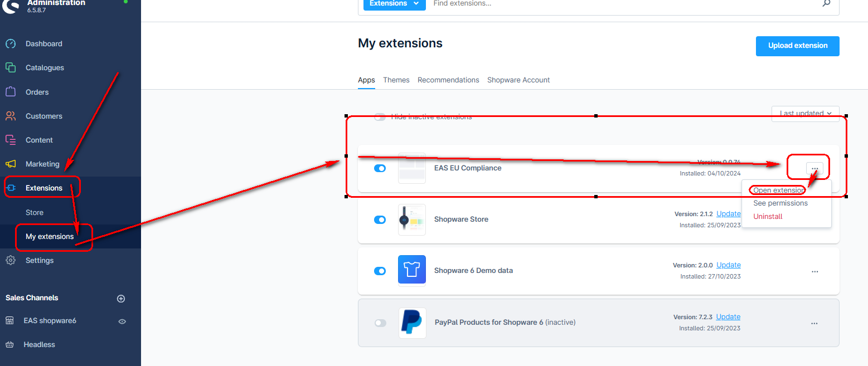The width and height of the screenshot is (868, 366).
Task: Activate the PayPal Products extension toggle
Action: click(x=380, y=323)
